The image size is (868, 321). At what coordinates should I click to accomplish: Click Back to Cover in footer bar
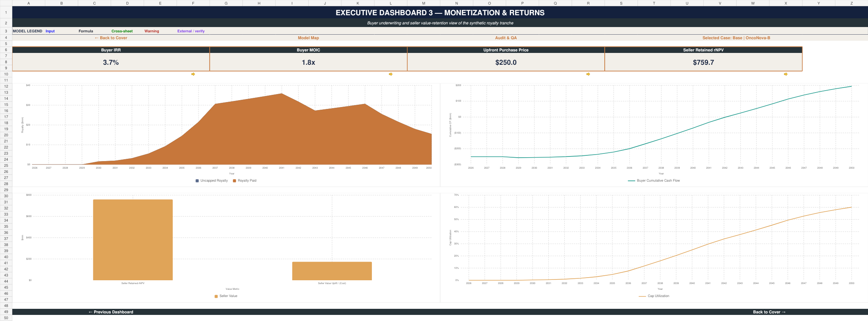[x=769, y=312]
